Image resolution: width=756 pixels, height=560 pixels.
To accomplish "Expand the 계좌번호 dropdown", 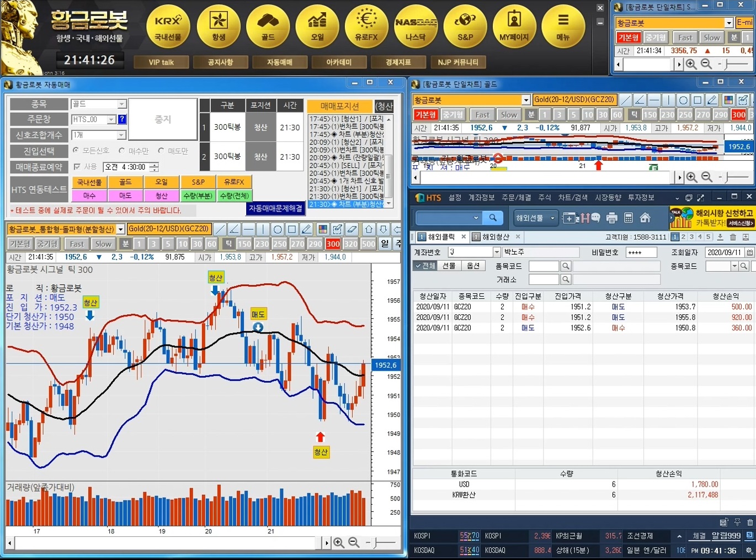I will 497,252.
